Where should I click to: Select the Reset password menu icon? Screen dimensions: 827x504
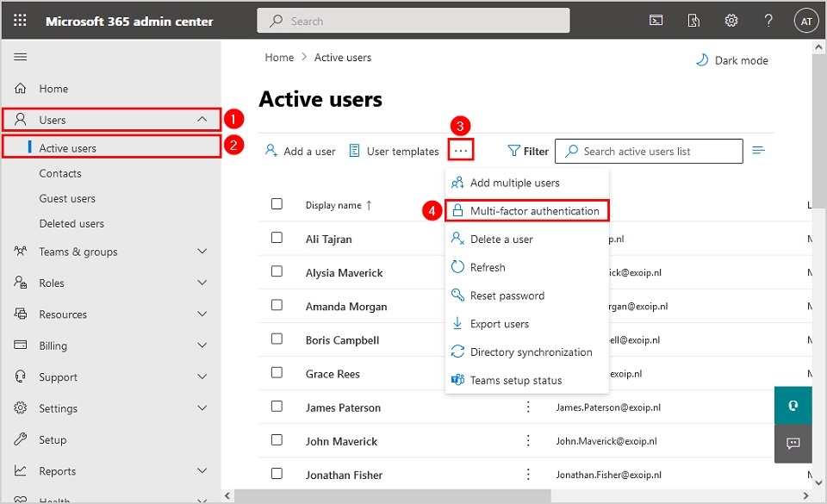click(x=459, y=296)
